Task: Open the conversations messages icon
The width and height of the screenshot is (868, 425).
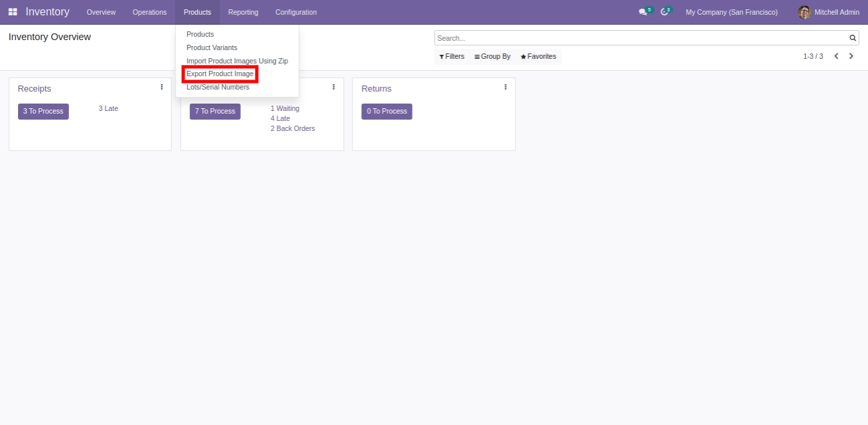Action: 643,12
